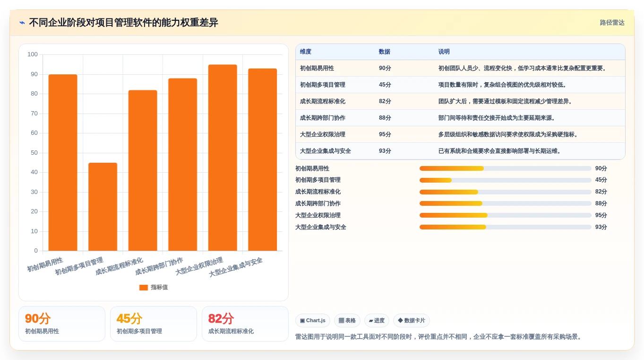Click the 维度 column header
The width and height of the screenshot is (644, 360).
tap(306, 52)
